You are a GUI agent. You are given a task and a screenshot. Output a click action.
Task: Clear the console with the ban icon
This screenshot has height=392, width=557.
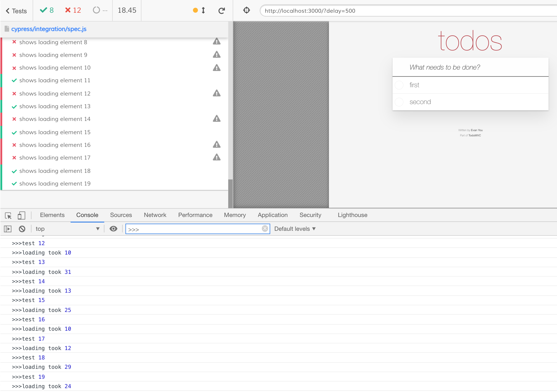pos(22,229)
